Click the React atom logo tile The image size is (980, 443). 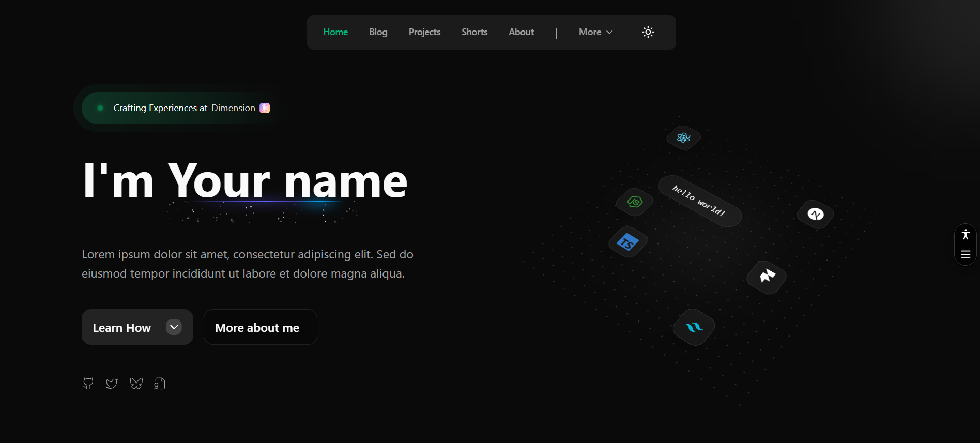(x=683, y=138)
